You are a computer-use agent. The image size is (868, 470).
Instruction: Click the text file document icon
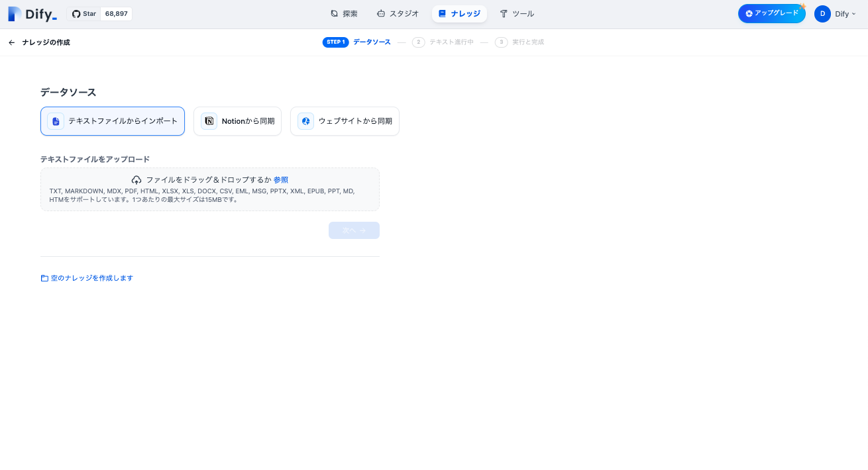[x=56, y=121]
